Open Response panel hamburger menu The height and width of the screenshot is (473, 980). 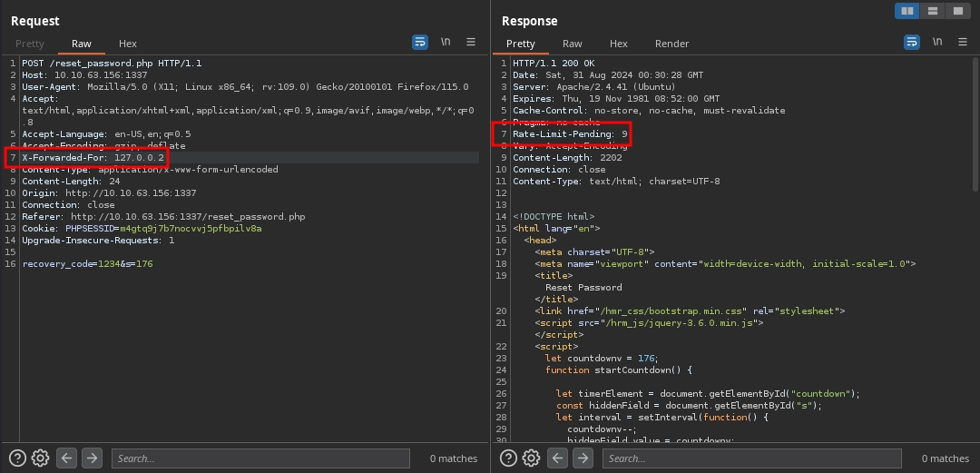click(963, 43)
